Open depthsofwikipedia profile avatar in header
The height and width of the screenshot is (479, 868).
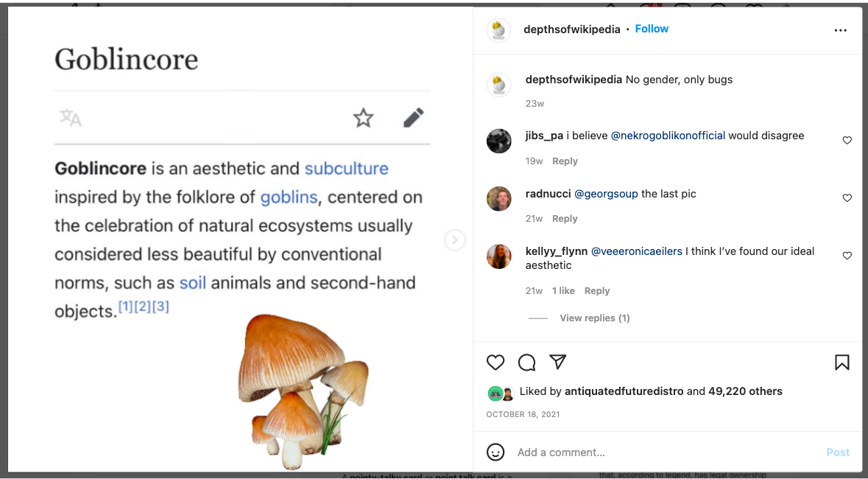498,30
